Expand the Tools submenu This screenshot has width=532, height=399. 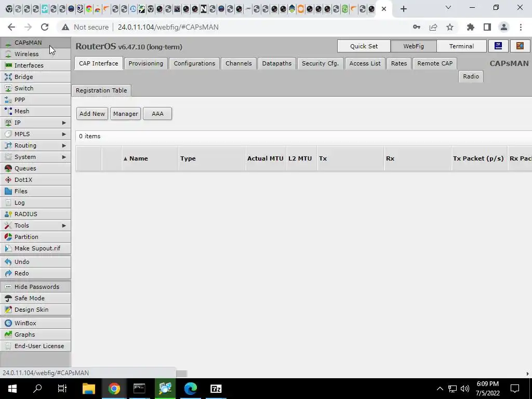click(x=35, y=225)
